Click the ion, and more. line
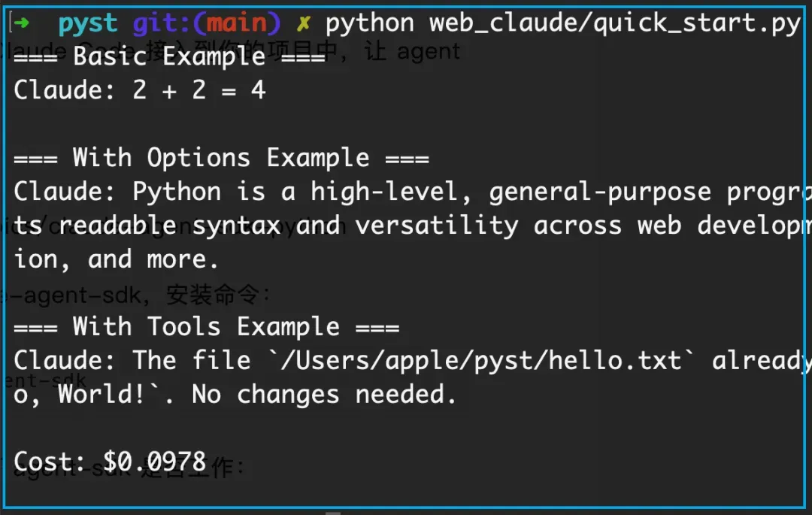This screenshot has height=515, width=812. 116,259
